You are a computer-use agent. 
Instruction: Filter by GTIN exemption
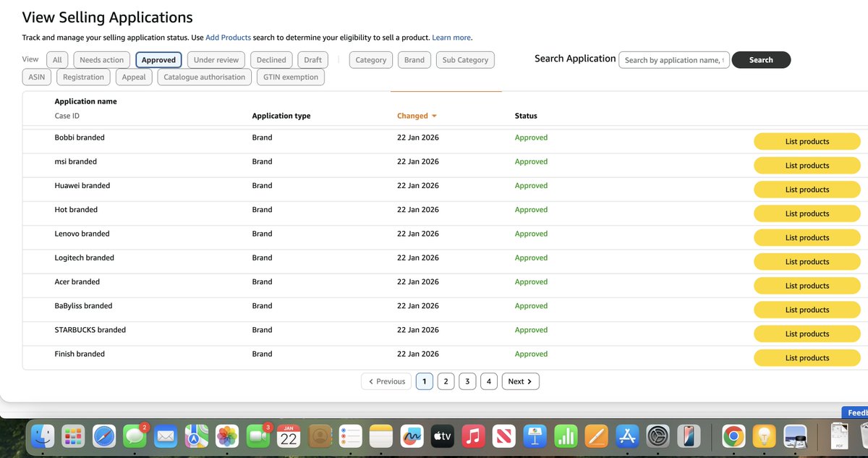click(x=291, y=77)
